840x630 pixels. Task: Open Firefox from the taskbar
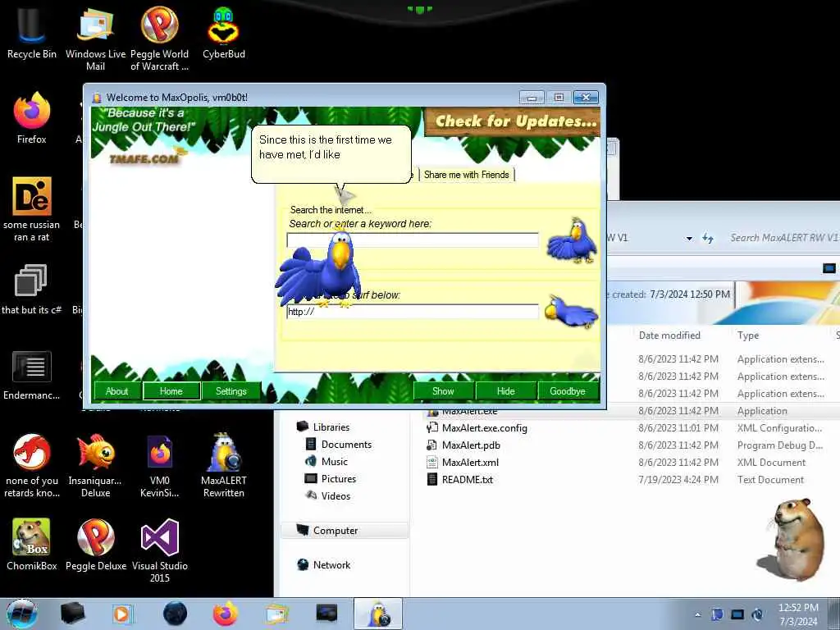(226, 614)
